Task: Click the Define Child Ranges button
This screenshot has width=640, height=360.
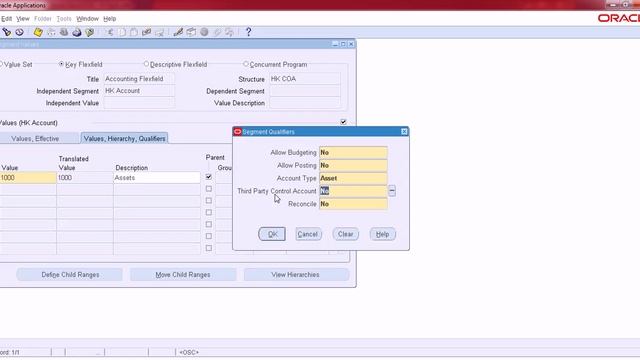Action: [x=70, y=275]
